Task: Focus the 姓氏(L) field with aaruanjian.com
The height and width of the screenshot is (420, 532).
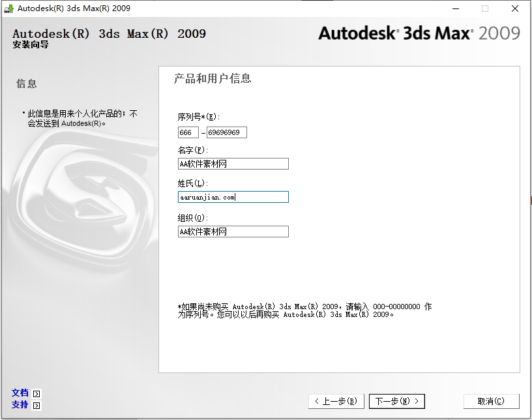Action: (233, 197)
